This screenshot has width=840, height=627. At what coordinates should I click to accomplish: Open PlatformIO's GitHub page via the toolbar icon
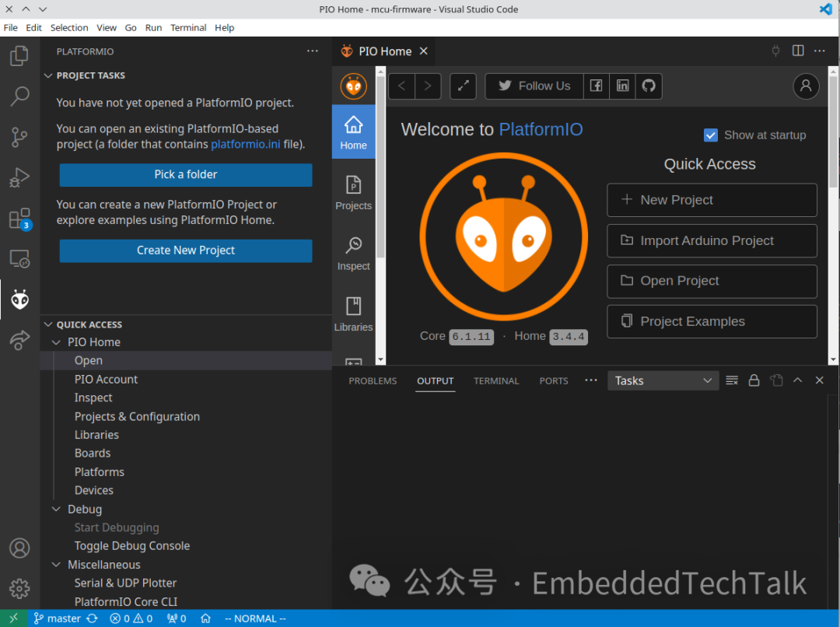[649, 86]
